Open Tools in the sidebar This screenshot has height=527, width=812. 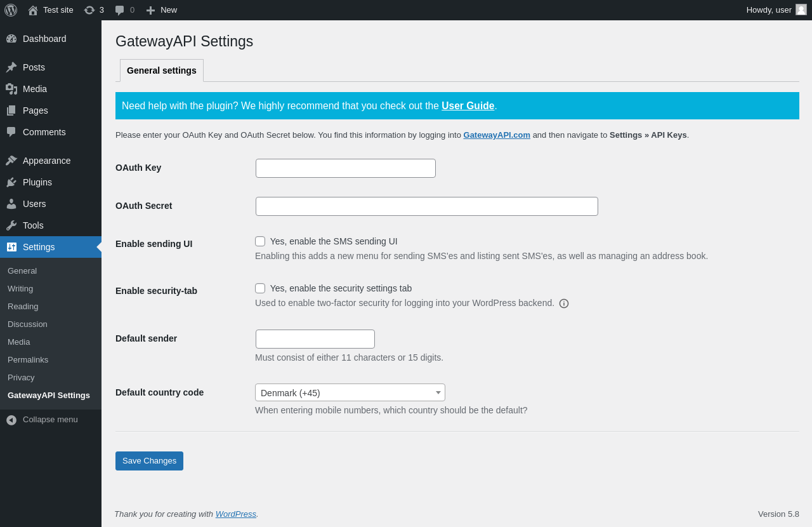[33, 225]
